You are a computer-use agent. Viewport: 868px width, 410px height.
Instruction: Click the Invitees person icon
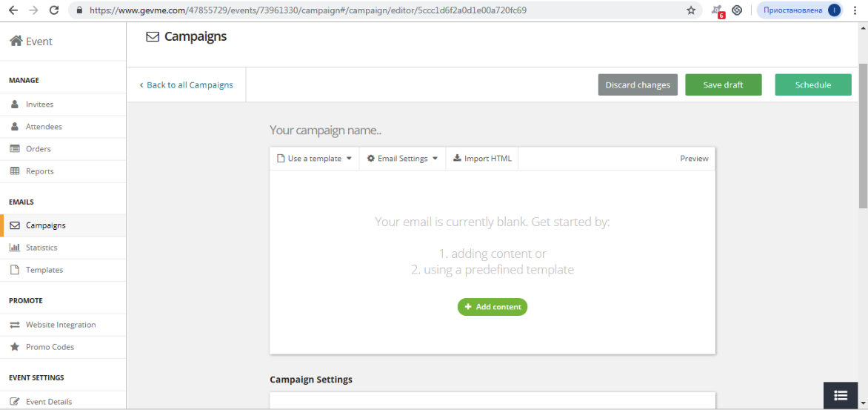15,105
